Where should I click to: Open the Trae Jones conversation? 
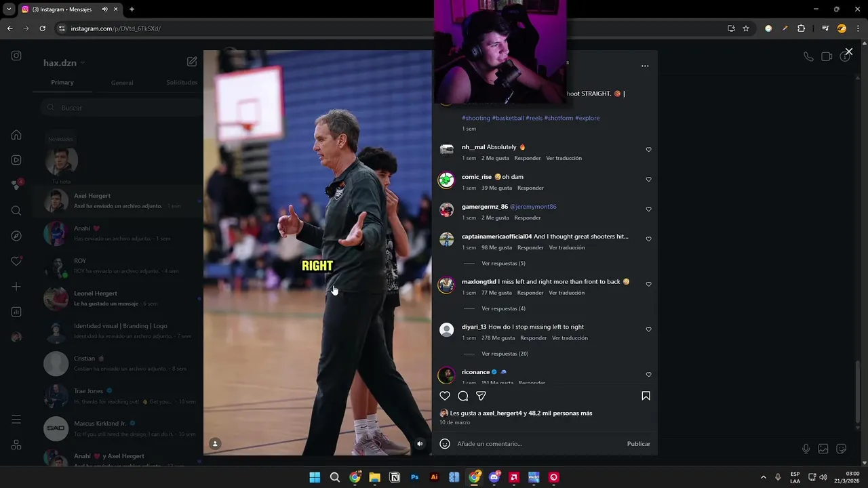pyautogui.click(x=119, y=396)
